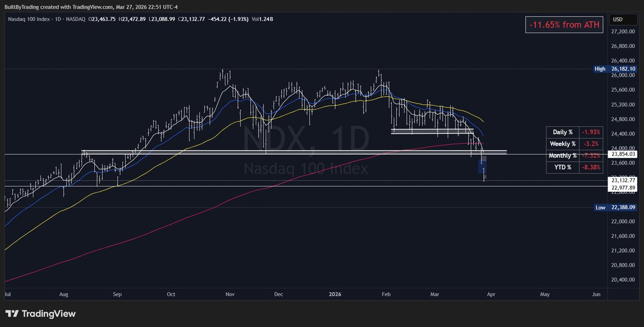The image size is (644, 327).
Task: Click the Feb label on the time axis
Action: 386,294
